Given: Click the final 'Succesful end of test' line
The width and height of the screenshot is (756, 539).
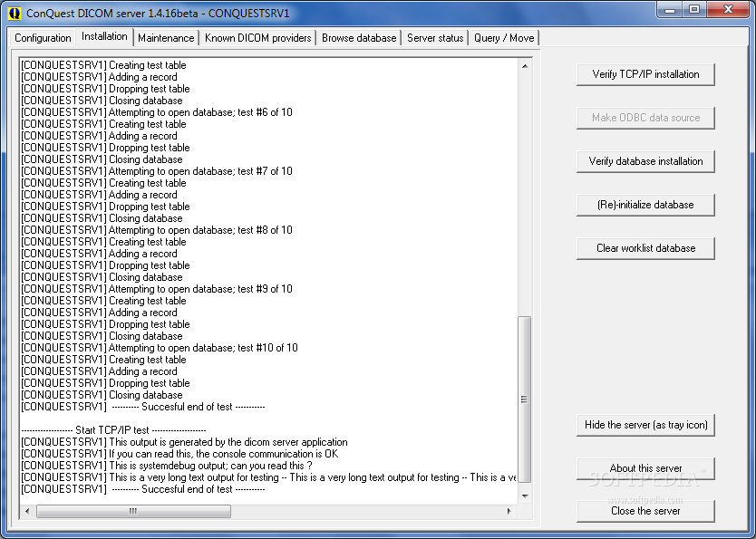Looking at the screenshot, I should pyautogui.click(x=143, y=489).
